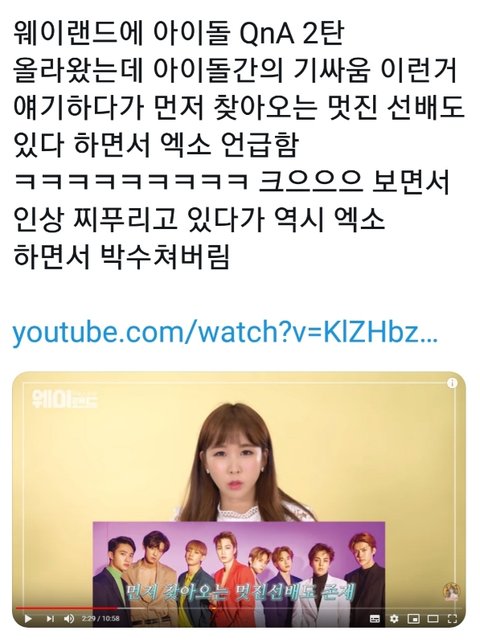Click the channel watermark avatar
The image size is (480, 643).
tap(452, 592)
